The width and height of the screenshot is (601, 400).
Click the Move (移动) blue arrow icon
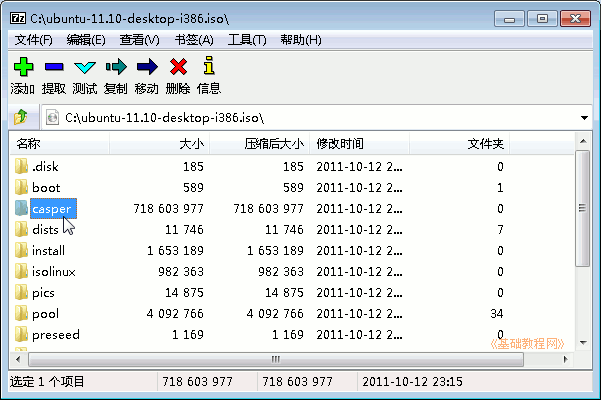[147, 67]
